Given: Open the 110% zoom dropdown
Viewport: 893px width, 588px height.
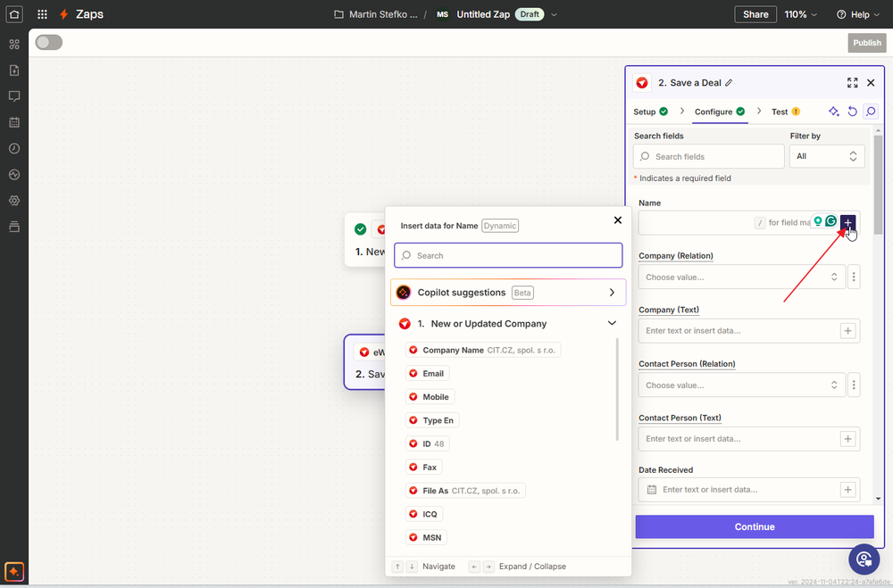Looking at the screenshot, I should 800,14.
